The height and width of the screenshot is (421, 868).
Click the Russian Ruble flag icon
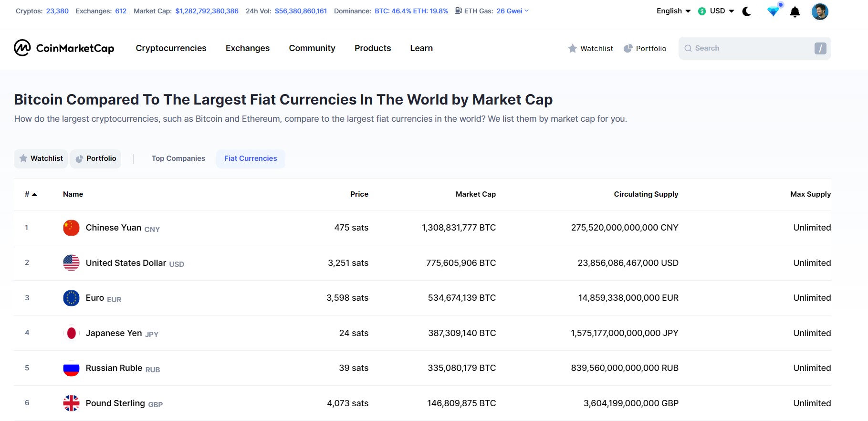point(71,368)
